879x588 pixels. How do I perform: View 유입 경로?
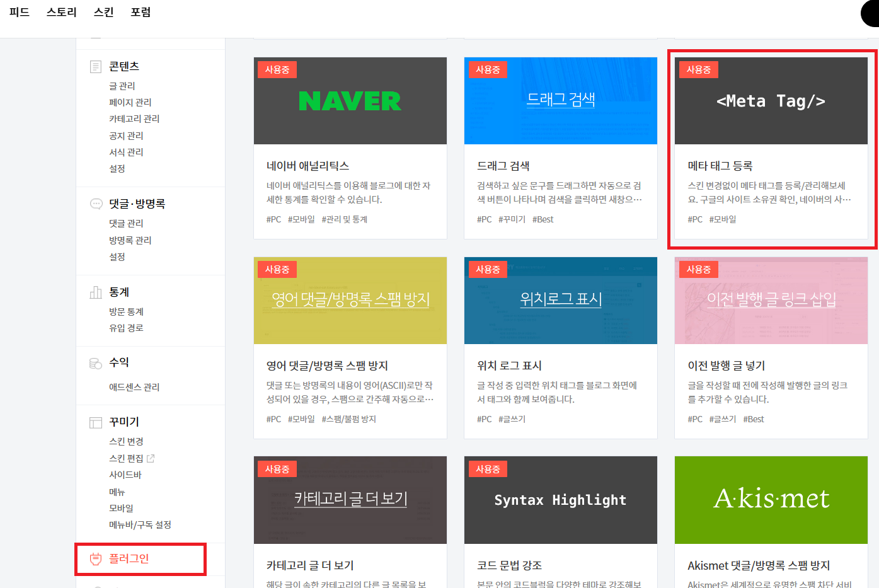tap(126, 328)
